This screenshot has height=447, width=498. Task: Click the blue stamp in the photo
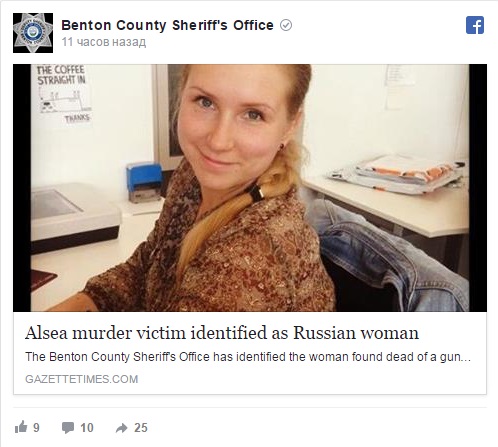(144, 182)
